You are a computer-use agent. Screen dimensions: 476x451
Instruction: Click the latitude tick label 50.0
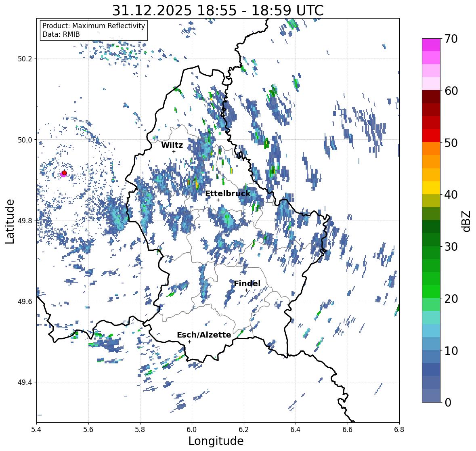pyautogui.click(x=25, y=140)
